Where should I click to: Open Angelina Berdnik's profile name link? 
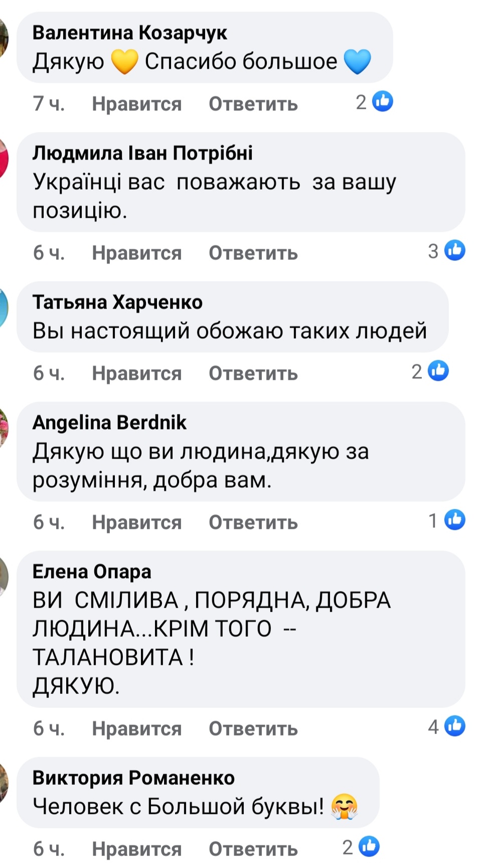[109, 423]
